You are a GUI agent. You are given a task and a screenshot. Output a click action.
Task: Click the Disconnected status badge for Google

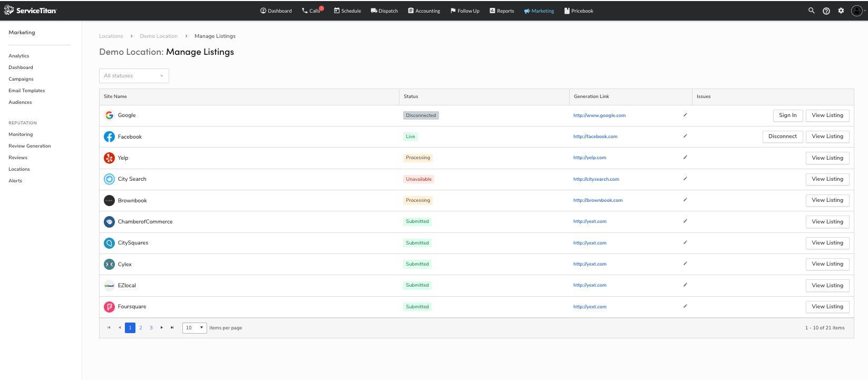pyautogui.click(x=421, y=115)
